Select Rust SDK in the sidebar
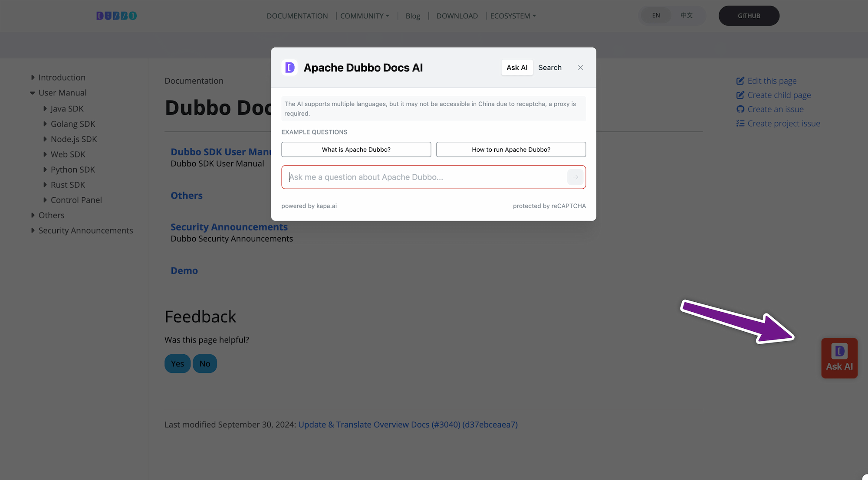 click(68, 185)
